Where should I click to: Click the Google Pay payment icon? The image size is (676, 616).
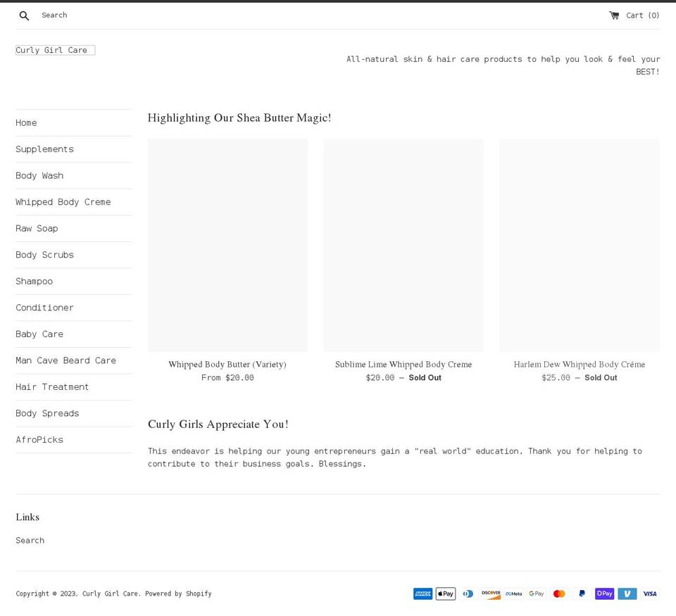coord(537,593)
